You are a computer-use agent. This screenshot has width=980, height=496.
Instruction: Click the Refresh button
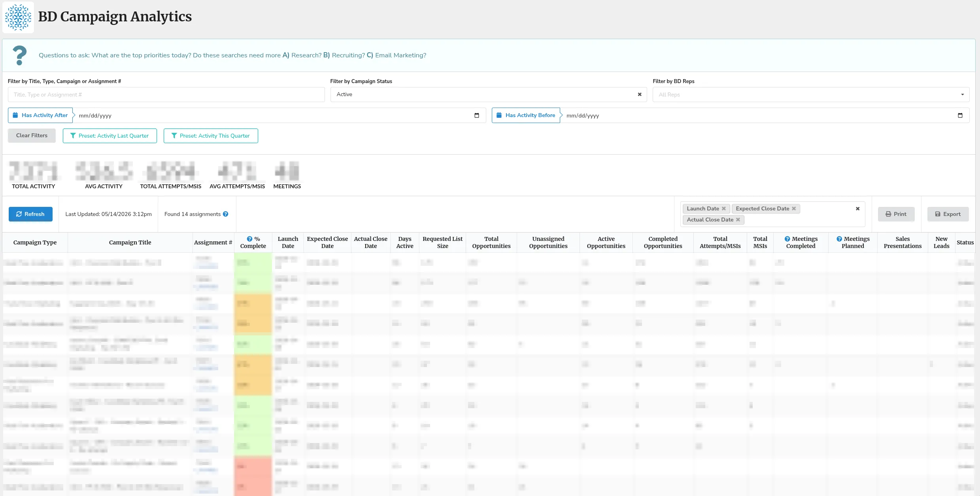tap(30, 214)
